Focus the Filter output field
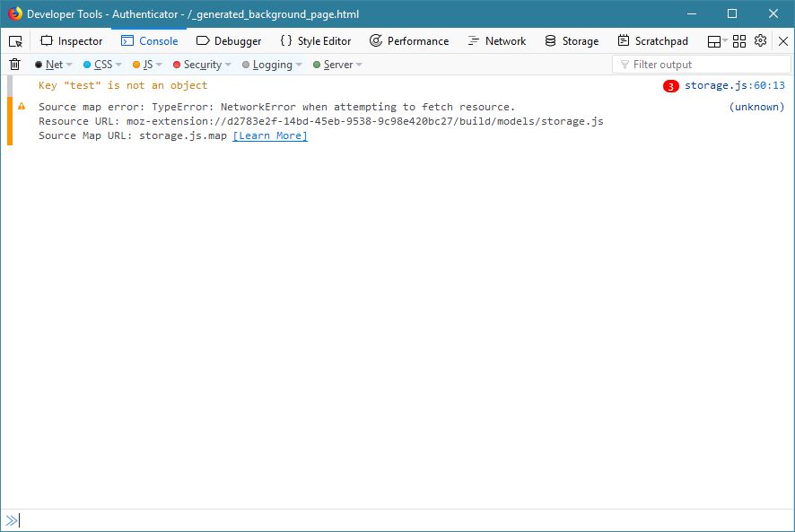 point(702,65)
